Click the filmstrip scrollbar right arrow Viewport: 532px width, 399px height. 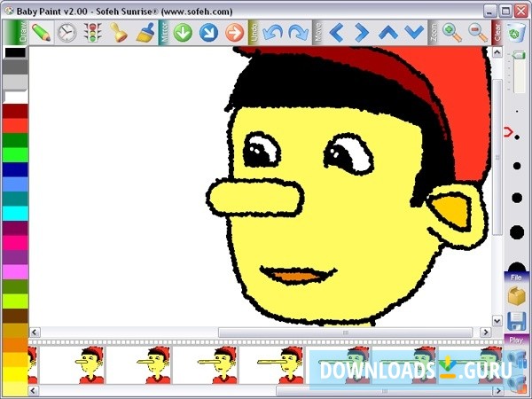pos(497,390)
